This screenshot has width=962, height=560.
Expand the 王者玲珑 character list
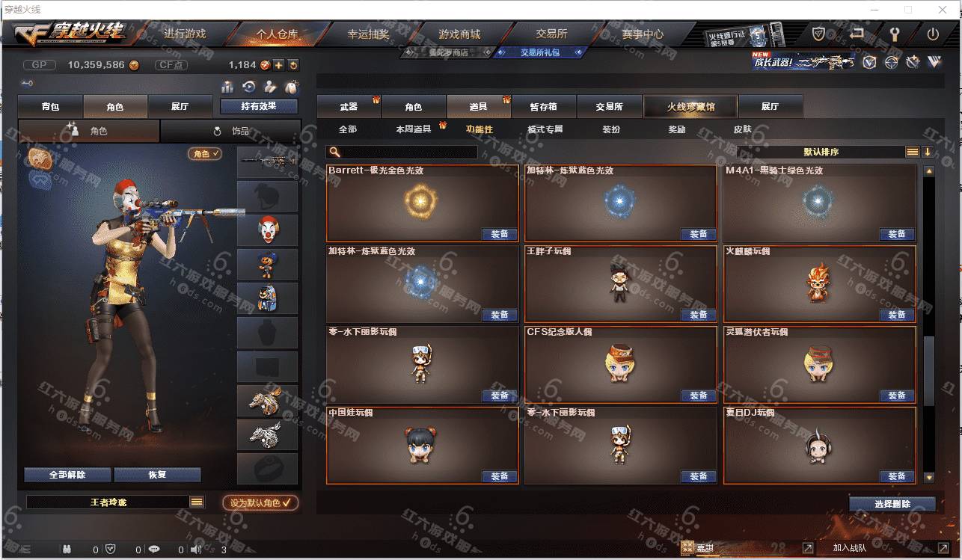pyautogui.click(x=197, y=502)
